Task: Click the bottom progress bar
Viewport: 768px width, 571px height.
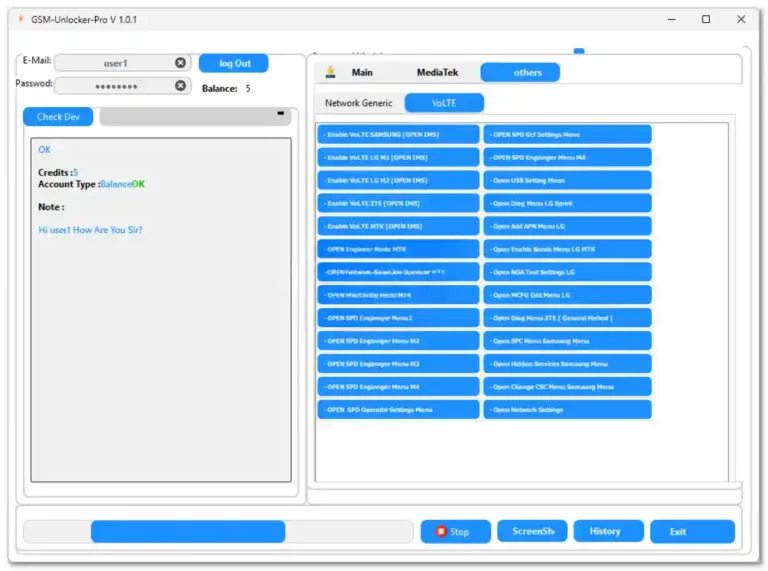Action: coord(218,532)
